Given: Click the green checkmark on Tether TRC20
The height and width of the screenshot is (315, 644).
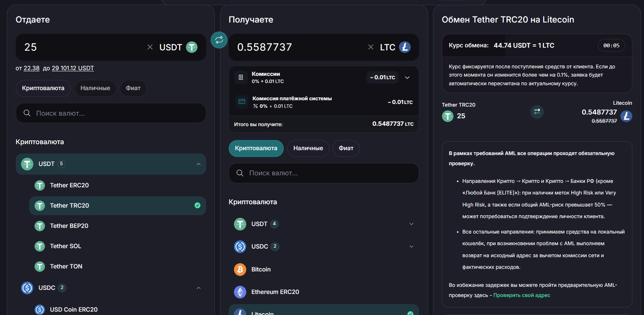Looking at the screenshot, I should click(x=198, y=205).
